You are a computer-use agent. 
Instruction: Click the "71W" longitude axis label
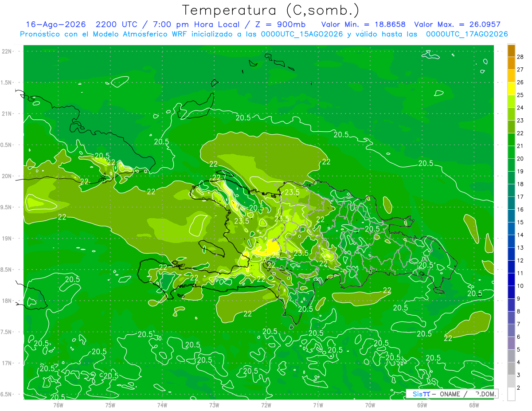click(x=318, y=405)
